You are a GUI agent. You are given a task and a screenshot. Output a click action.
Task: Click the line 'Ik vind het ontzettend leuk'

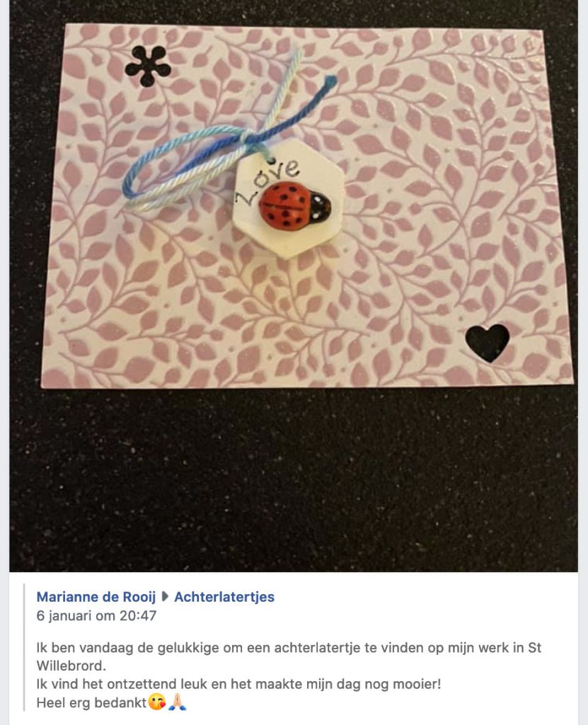coord(238,684)
